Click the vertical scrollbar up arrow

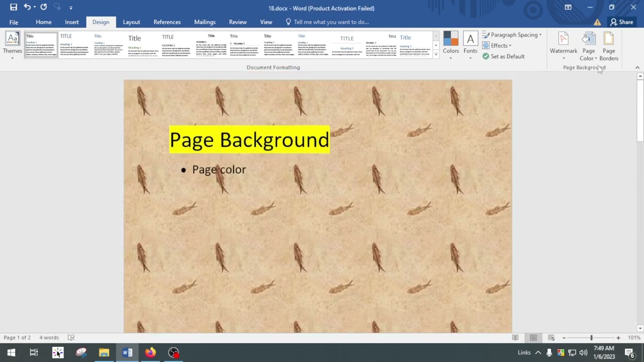click(640, 76)
